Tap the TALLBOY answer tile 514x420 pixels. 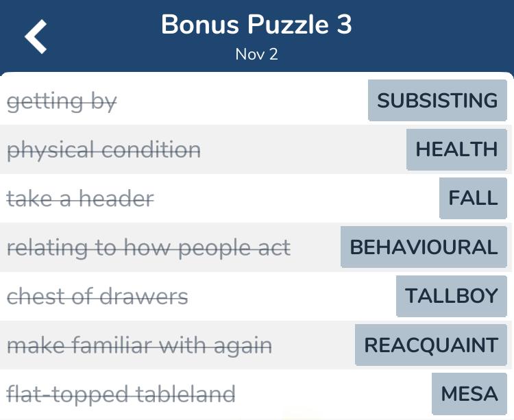(452, 296)
